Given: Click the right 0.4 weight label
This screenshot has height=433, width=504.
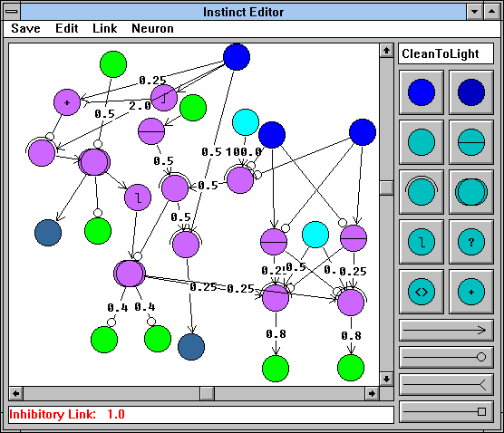Looking at the screenshot, I should (145, 307).
